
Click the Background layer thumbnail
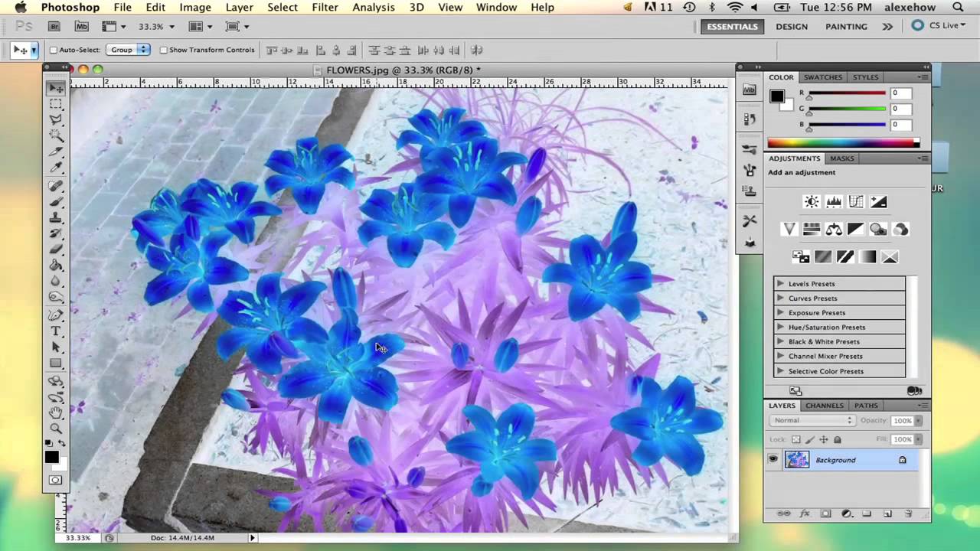coord(797,460)
